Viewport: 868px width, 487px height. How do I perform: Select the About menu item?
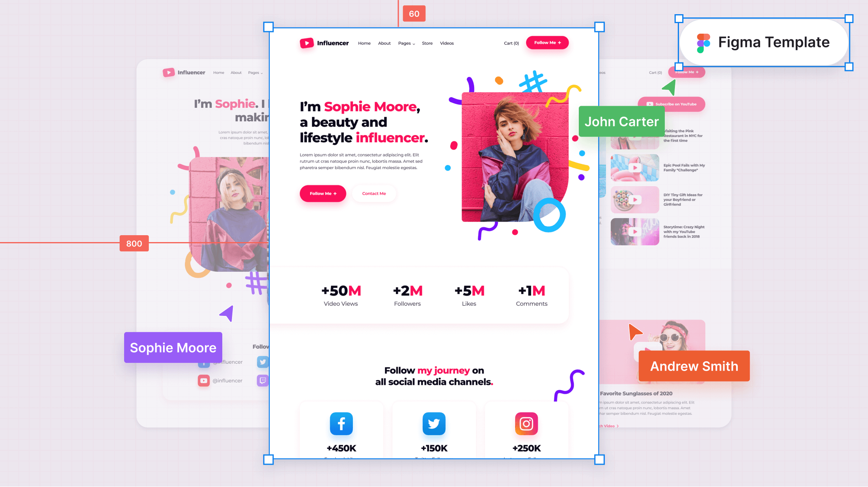[384, 43]
